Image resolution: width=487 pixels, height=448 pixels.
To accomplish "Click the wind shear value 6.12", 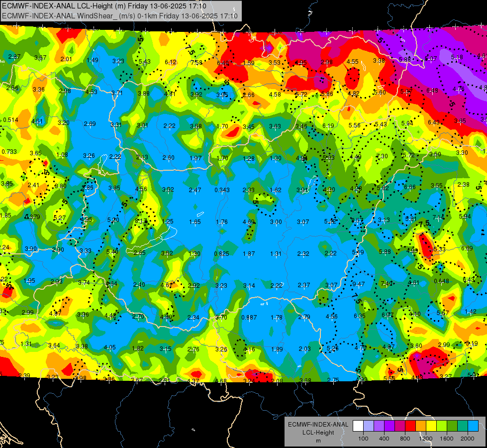I will tap(171, 62).
